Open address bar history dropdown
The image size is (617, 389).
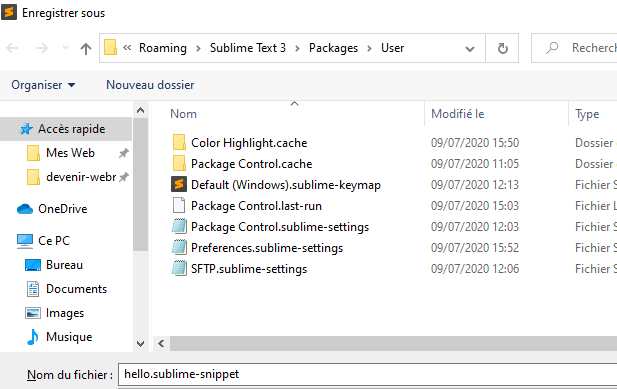[x=469, y=49]
